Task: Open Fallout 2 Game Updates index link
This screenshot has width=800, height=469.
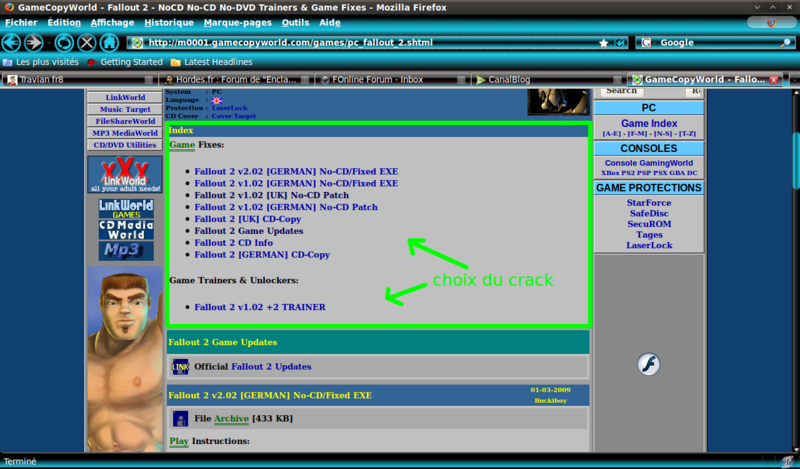Action: (248, 231)
